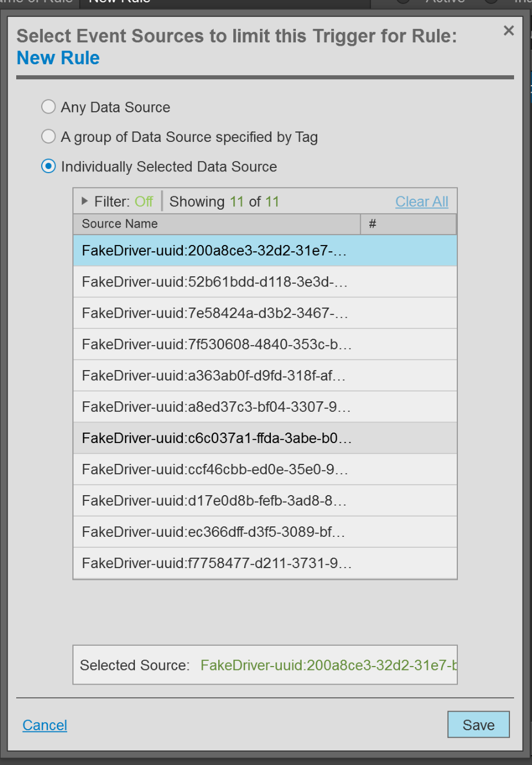This screenshot has height=765, width=532.
Task: Select source FakeDriver-uuid:7f530608-4840-353c row
Action: (x=265, y=345)
